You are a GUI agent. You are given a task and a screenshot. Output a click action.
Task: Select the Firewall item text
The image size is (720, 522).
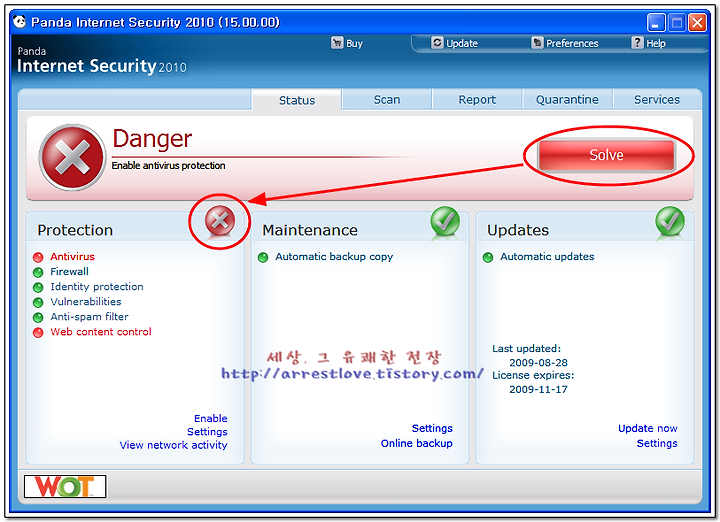tap(69, 271)
